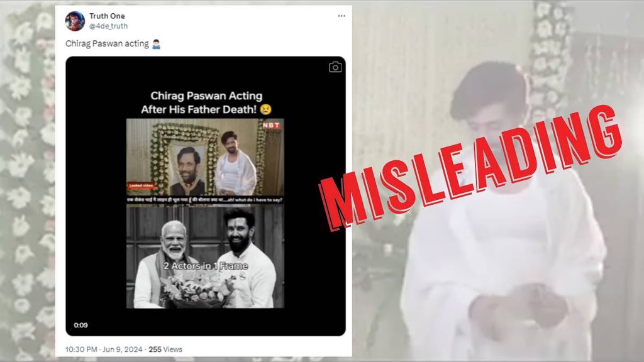Click the black-and-white bouquet photo

click(x=205, y=256)
